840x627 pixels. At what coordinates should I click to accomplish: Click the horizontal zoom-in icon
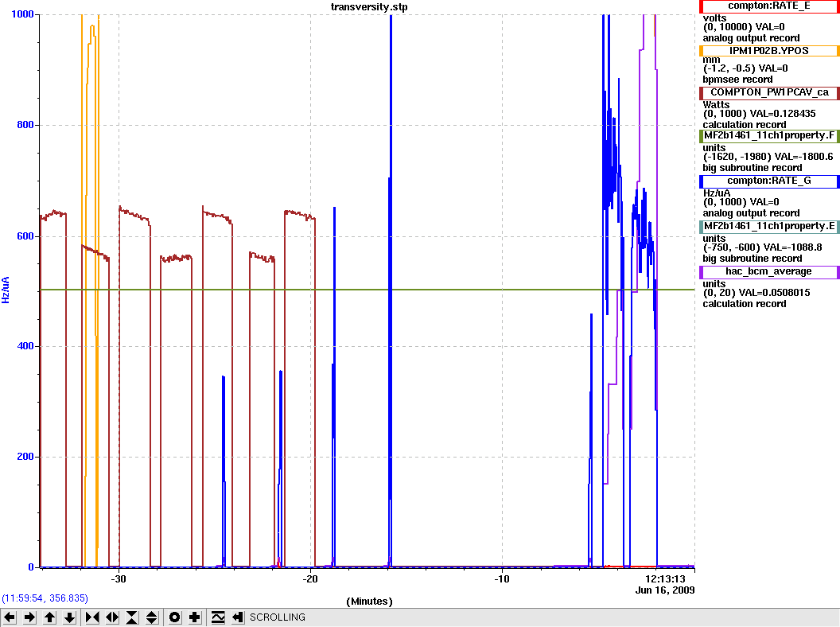point(92,617)
